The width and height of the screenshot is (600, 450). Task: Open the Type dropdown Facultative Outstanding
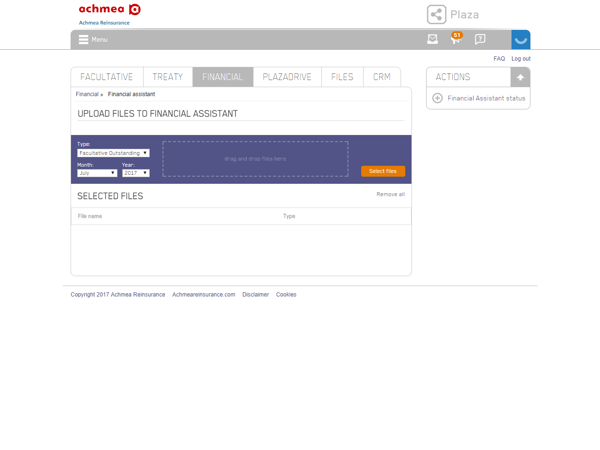[113, 153]
